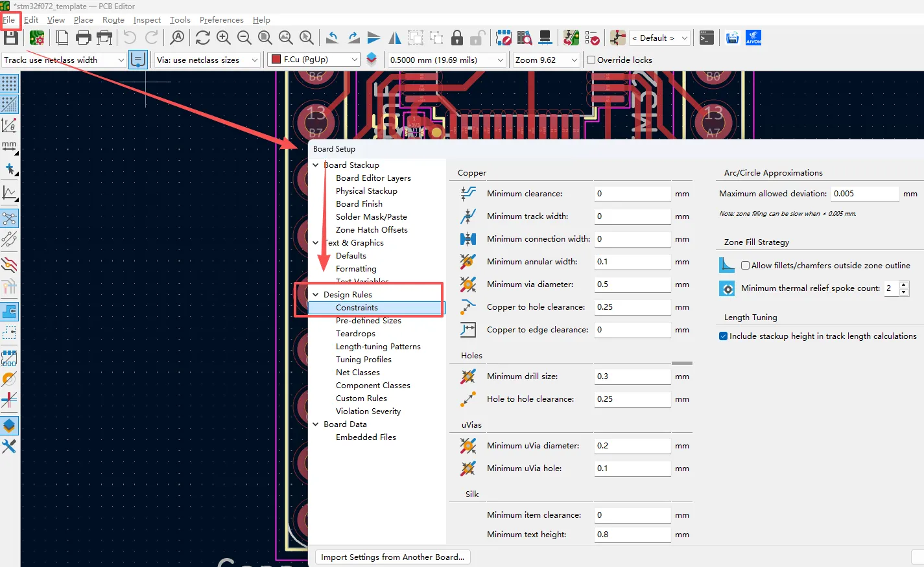Click the Minimum drill size field
Viewport: 924px width, 567px height.
tap(632, 376)
